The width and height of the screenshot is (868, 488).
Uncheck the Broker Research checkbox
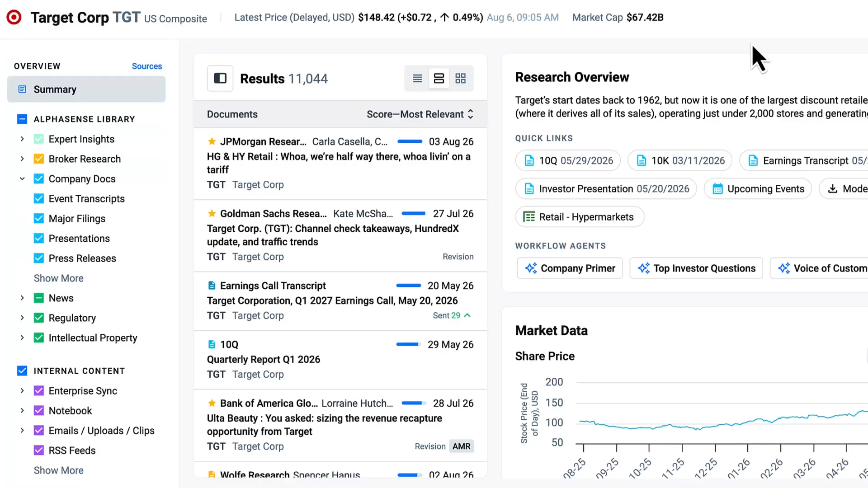39,159
